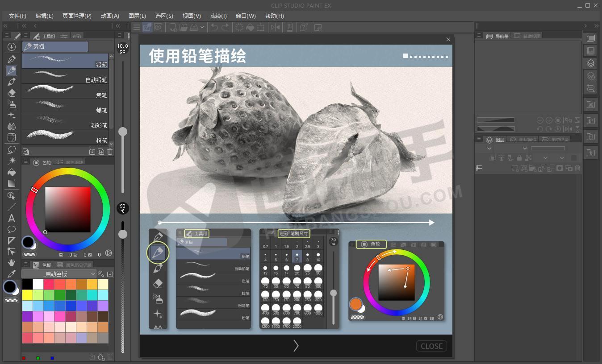
Task: Click the red RGB indicator below palette
Action: [x=24, y=358]
